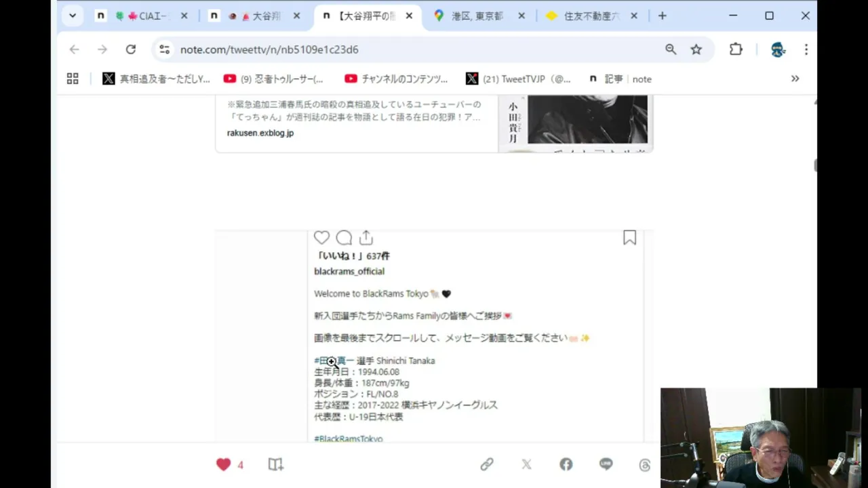
Task: Open the Chrome three-dot menu
Action: click(806, 49)
